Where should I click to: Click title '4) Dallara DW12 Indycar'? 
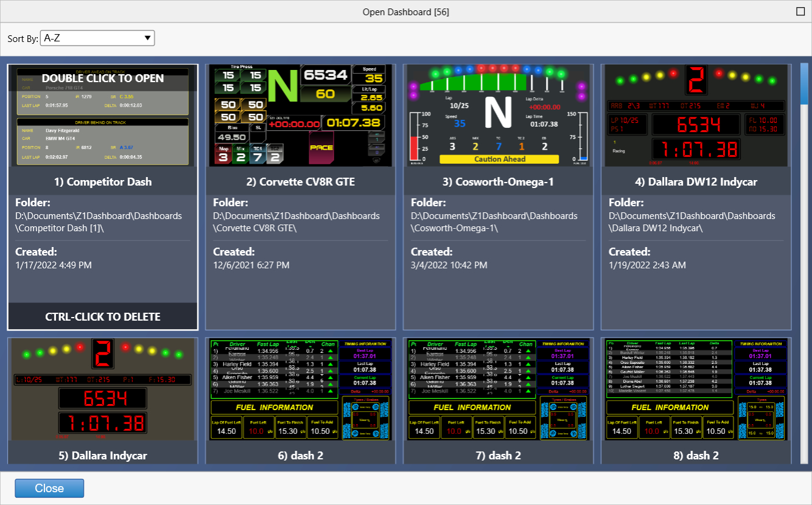tap(696, 181)
